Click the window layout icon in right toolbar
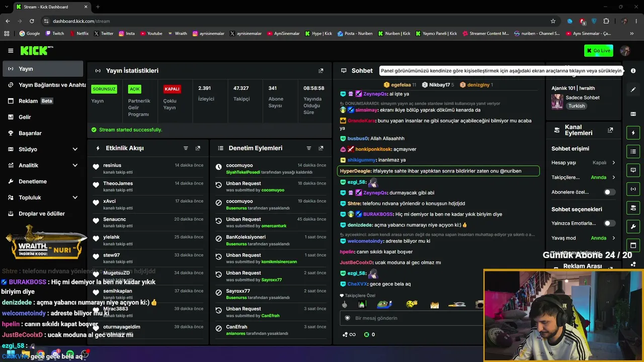644x362 pixels. click(x=633, y=245)
